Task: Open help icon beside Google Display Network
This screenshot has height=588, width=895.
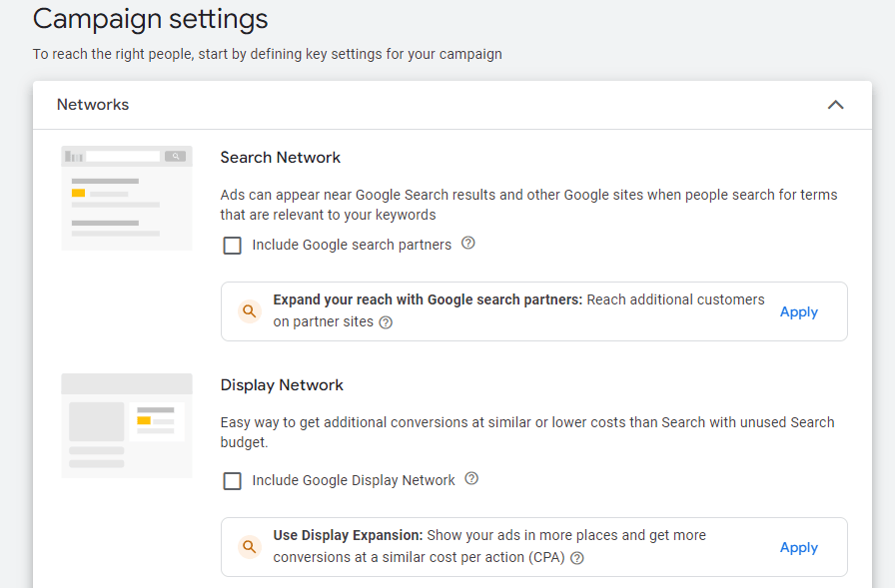Action: pyautogui.click(x=471, y=479)
